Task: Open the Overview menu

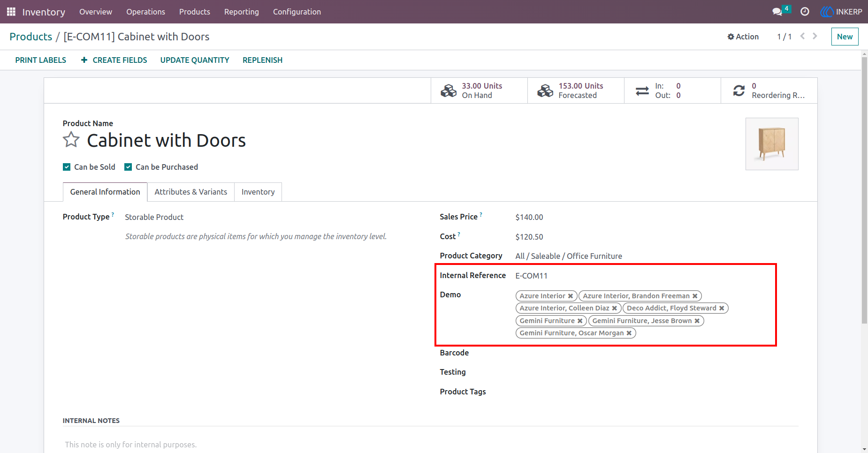Action: 96,12
